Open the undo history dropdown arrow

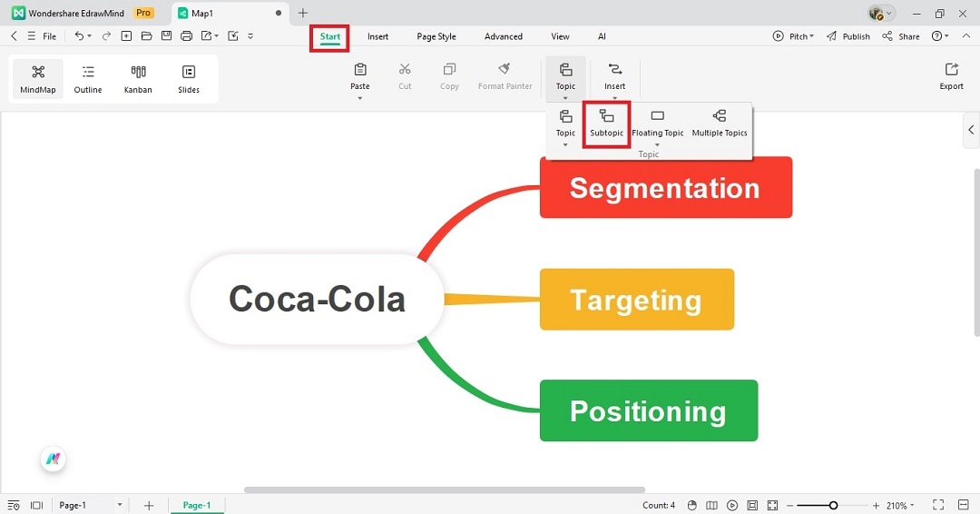[x=89, y=36]
